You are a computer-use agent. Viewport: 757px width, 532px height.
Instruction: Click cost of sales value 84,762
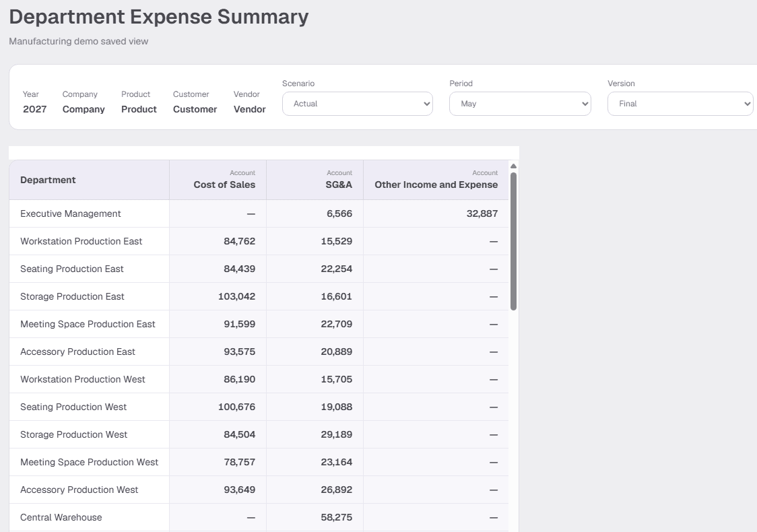click(240, 241)
